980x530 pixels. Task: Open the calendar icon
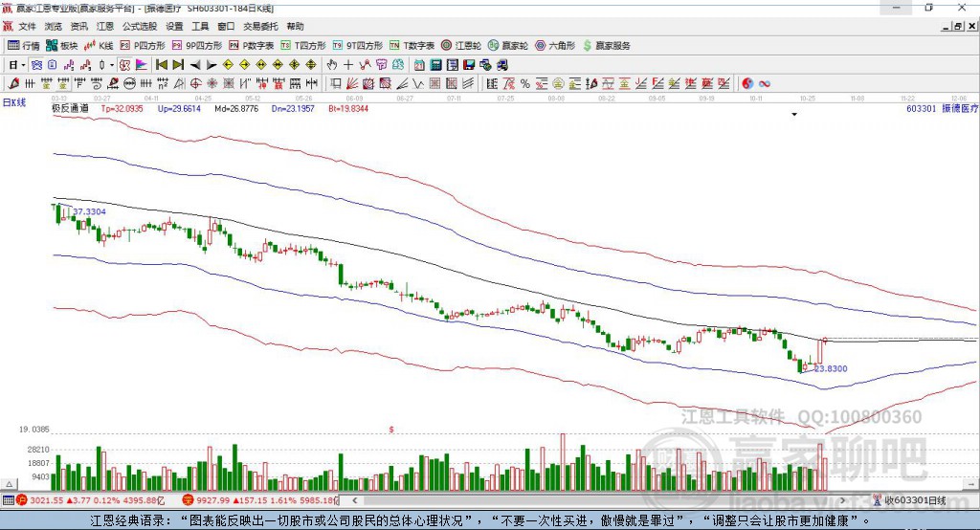coord(419,65)
